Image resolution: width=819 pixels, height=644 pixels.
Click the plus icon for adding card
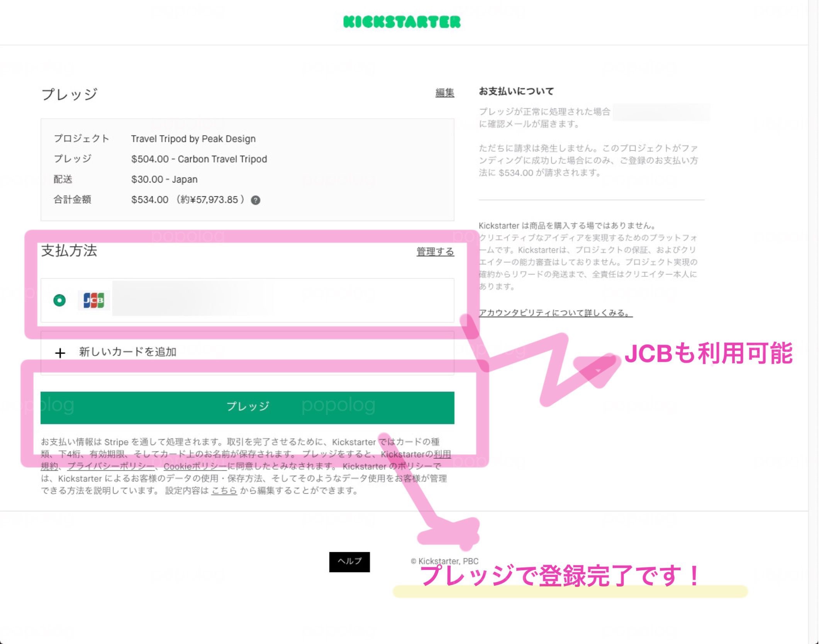click(x=60, y=353)
